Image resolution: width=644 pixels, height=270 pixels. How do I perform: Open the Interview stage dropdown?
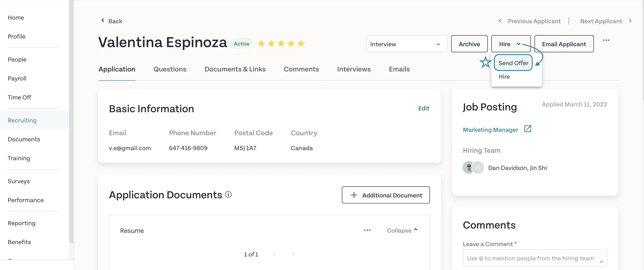406,44
